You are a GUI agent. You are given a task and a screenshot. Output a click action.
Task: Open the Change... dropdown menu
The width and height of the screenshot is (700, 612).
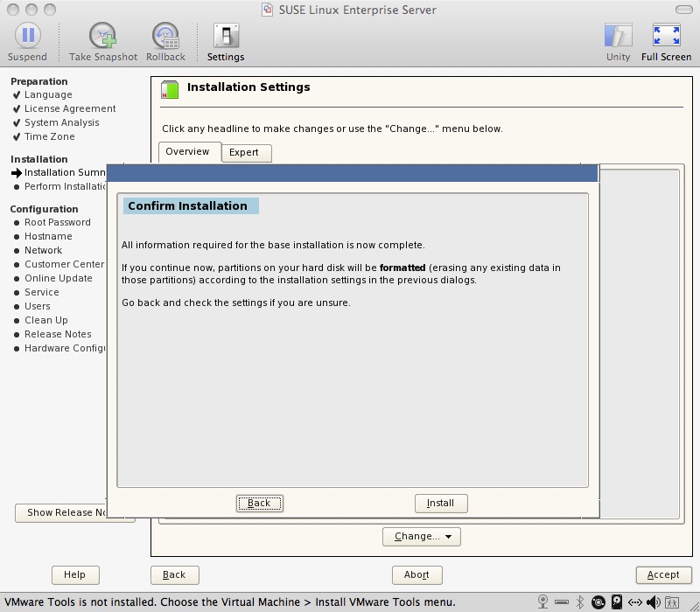422,536
